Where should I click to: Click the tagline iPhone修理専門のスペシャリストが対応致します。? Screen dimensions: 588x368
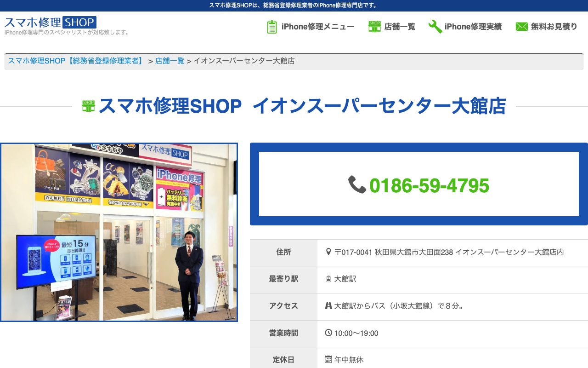click(x=67, y=33)
